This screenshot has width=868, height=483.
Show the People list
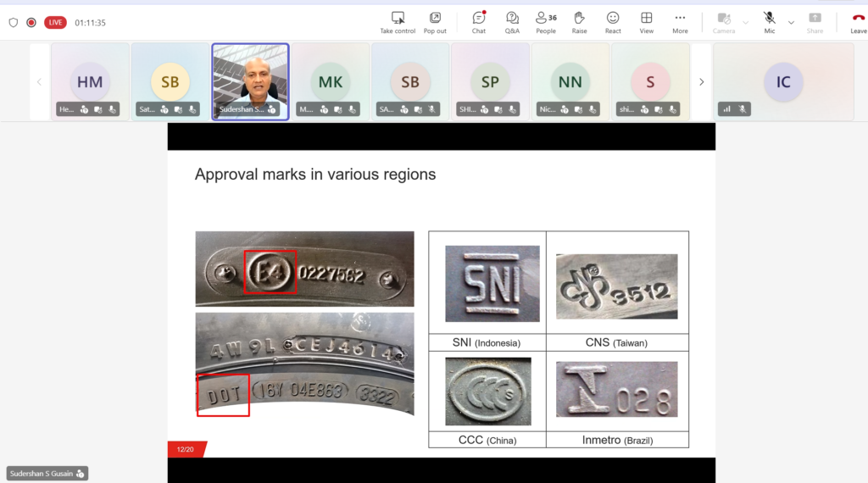546,23
